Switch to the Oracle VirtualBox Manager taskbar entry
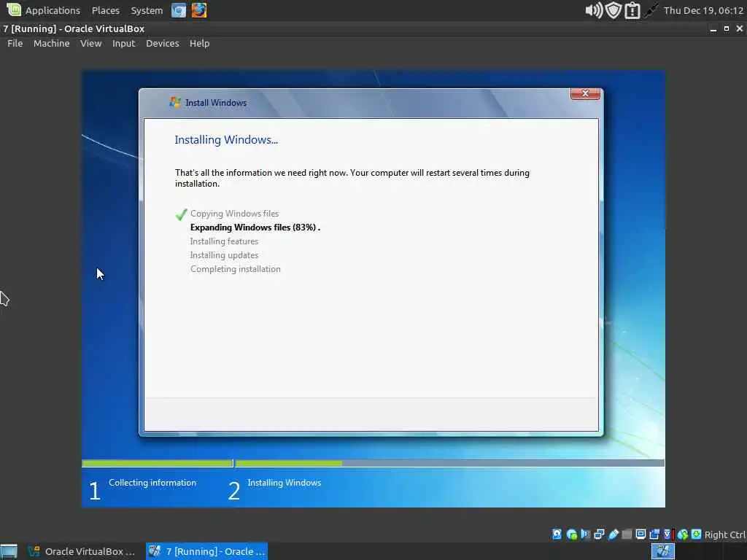The height and width of the screenshot is (560, 747). tap(82, 551)
